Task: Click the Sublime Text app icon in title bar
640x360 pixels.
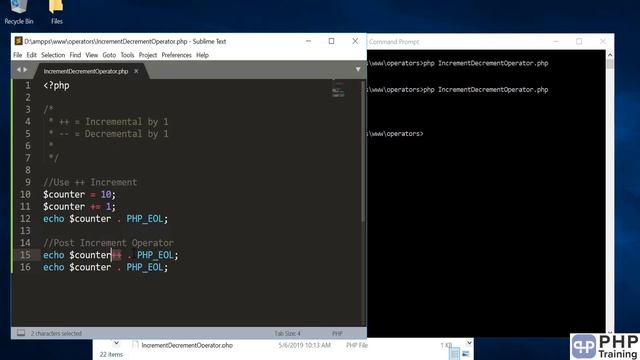Action: [x=18, y=41]
